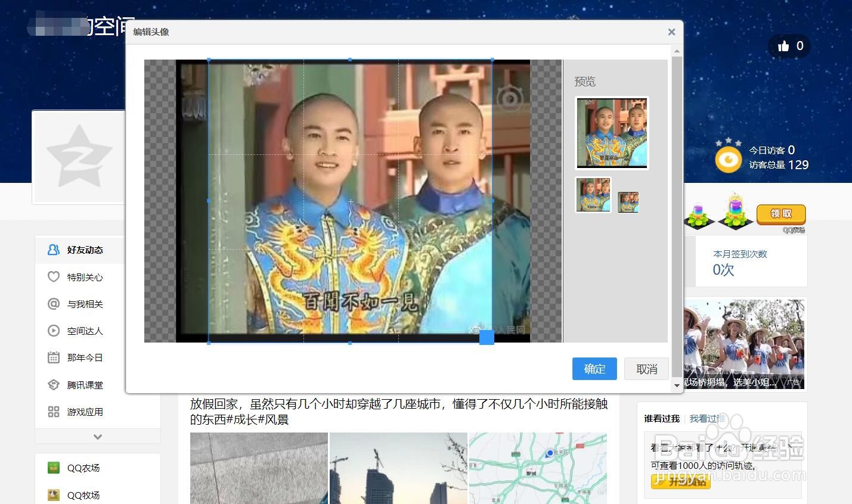Image resolution: width=852 pixels, height=504 pixels.
Task: Click the 空间达人 play icon
Action: pyautogui.click(x=54, y=330)
